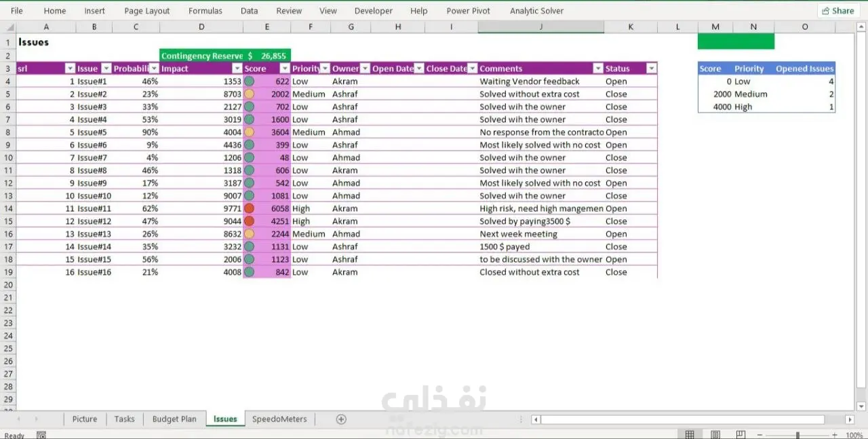Open the File menu
The height and width of the screenshot is (439, 868).
pos(17,11)
